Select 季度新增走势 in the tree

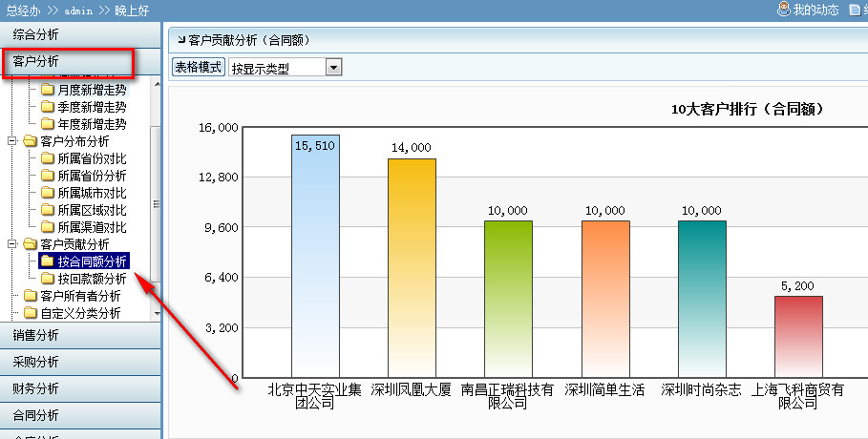92,107
